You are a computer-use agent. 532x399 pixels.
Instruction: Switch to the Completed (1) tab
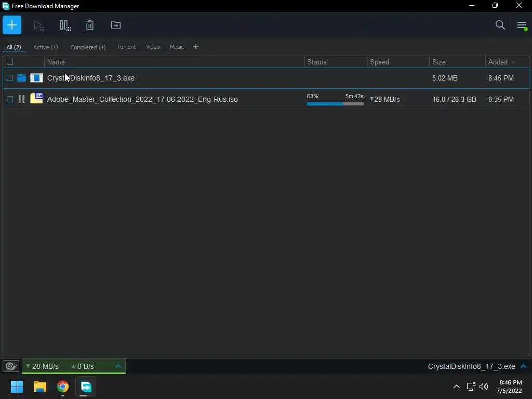pyautogui.click(x=88, y=47)
